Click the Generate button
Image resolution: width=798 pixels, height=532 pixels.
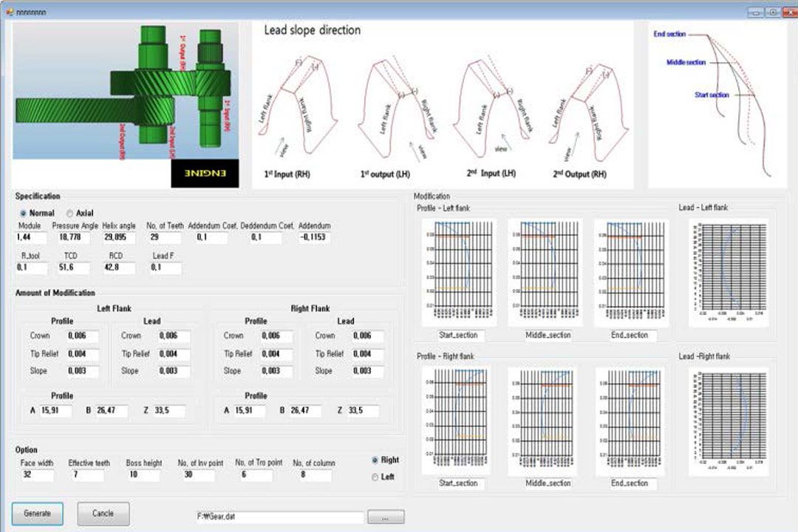(x=37, y=514)
